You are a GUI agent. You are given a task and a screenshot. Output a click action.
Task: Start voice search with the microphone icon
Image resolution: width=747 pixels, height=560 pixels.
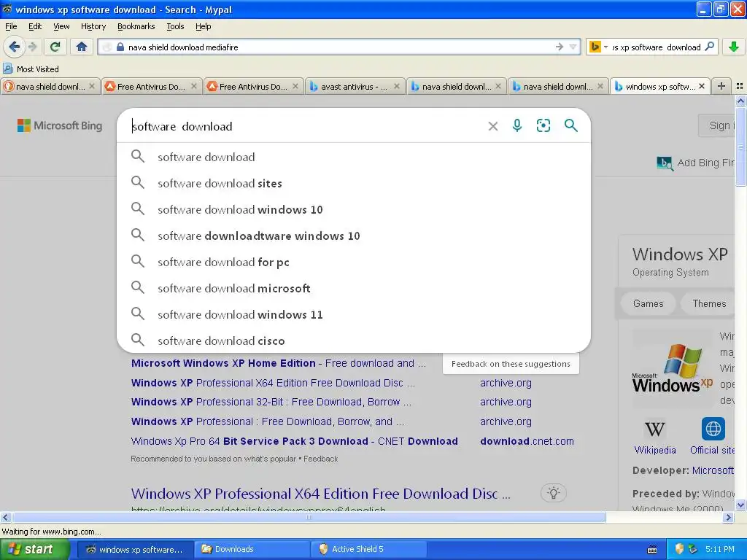tap(517, 125)
